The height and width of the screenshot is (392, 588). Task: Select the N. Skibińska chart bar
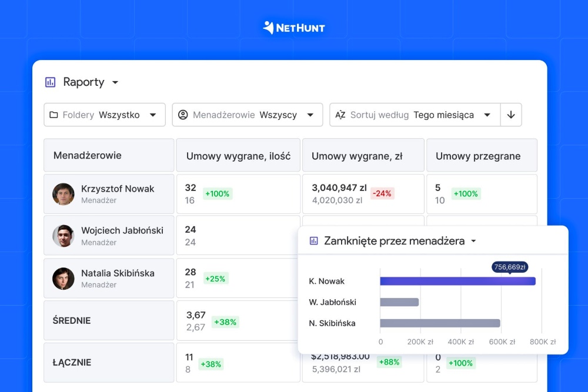click(440, 323)
